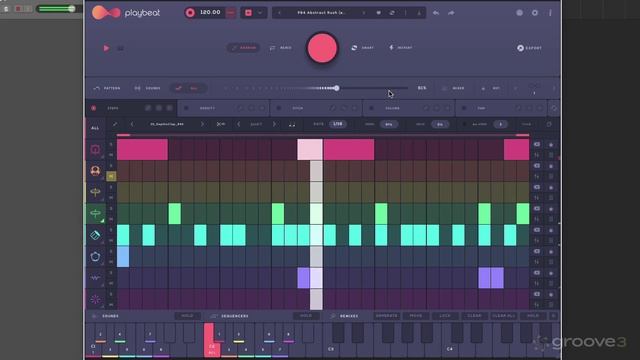Start playback with the pink play arrow
This screenshot has height=360, width=640.
(106, 48)
